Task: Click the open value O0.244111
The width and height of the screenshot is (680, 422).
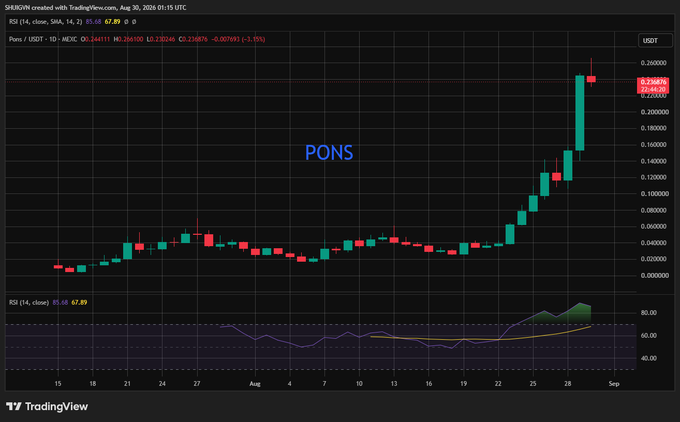Action: [95, 39]
